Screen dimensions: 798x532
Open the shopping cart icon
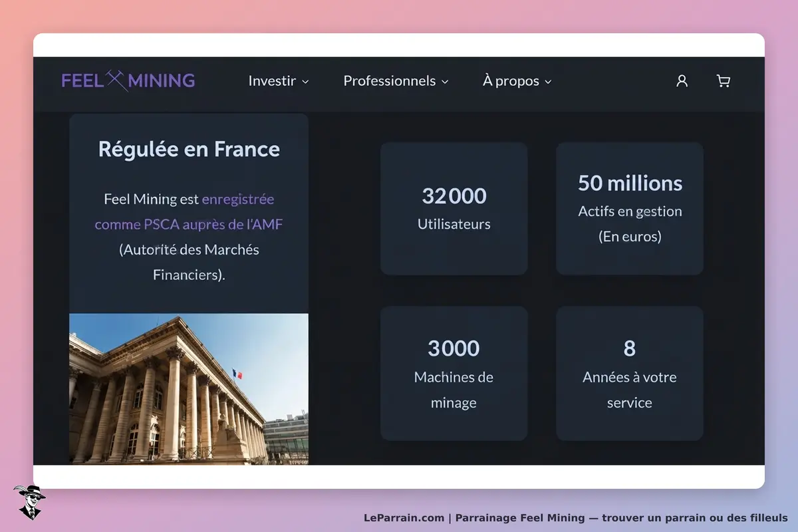point(724,81)
